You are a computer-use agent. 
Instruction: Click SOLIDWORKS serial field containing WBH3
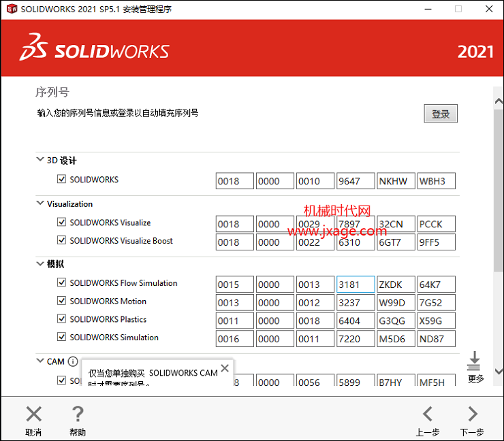[x=436, y=181]
